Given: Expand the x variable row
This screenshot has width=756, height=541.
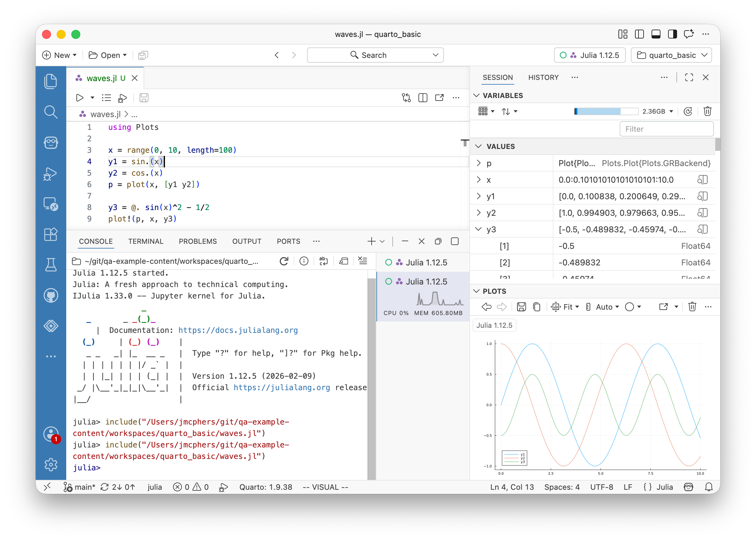Looking at the screenshot, I should click(x=479, y=180).
